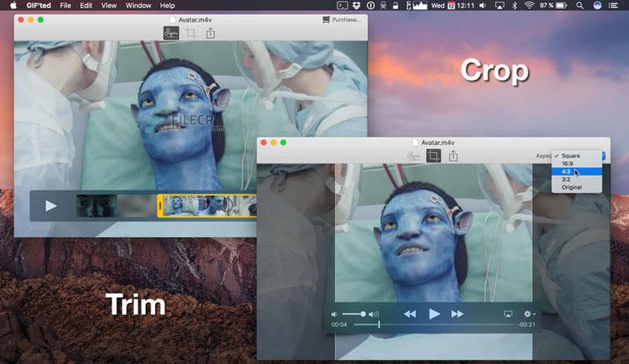Screen dimensions: 629x364
Task: Select the Trim scissors tool in front window
Action: click(413, 156)
